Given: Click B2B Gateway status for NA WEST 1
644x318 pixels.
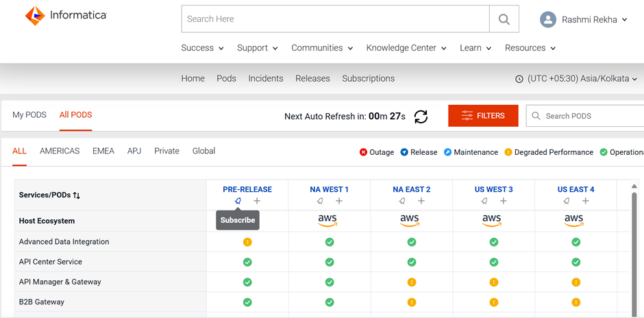Looking at the screenshot, I should (x=330, y=302).
